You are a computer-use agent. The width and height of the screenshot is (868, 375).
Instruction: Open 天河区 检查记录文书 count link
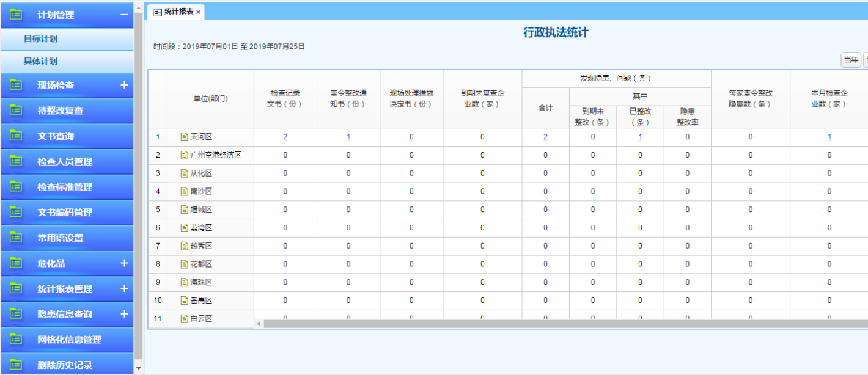point(285,137)
